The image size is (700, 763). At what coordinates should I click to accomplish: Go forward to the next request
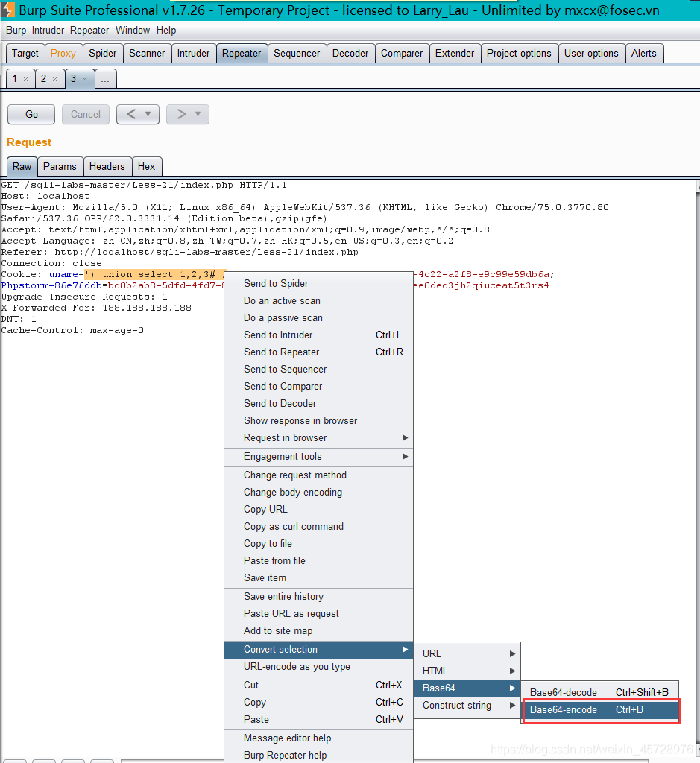click(181, 114)
